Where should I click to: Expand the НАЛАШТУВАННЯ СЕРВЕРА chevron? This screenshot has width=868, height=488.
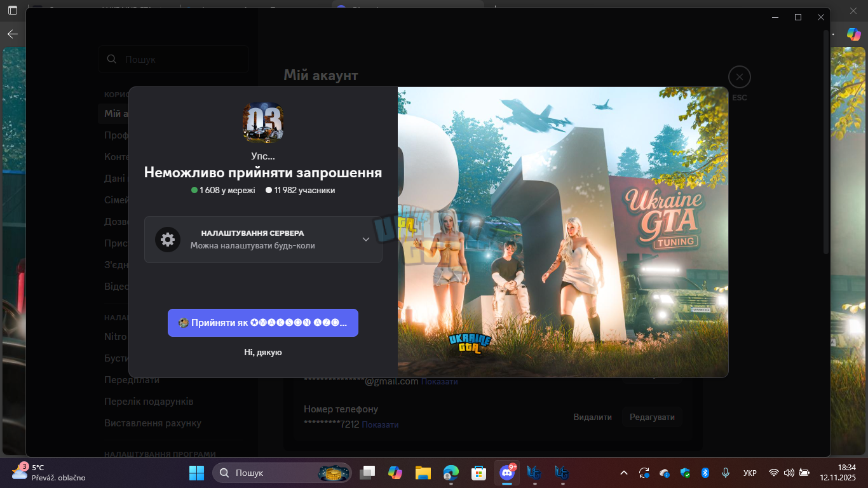pyautogui.click(x=366, y=240)
